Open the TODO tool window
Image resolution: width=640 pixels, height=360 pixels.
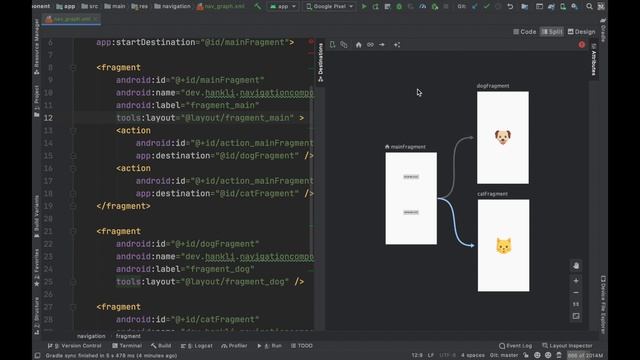click(302, 345)
